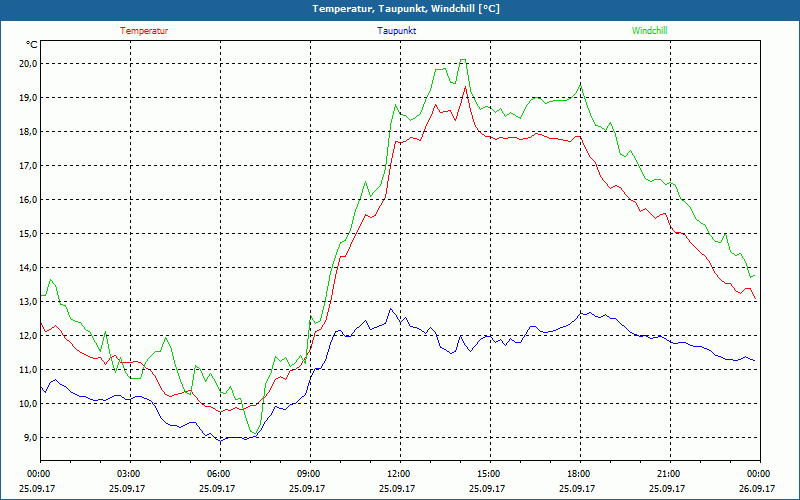Click the 20,0 y-axis value
Viewport: 800px width, 500px height.
tap(28, 64)
